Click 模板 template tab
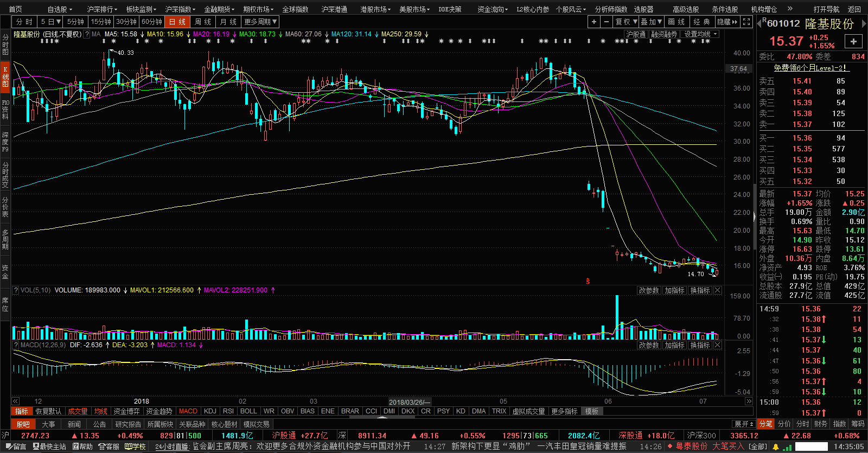868x453 pixels. tap(591, 411)
